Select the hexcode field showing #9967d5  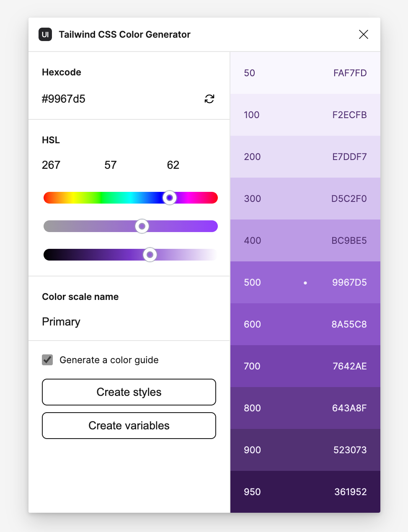pos(64,99)
